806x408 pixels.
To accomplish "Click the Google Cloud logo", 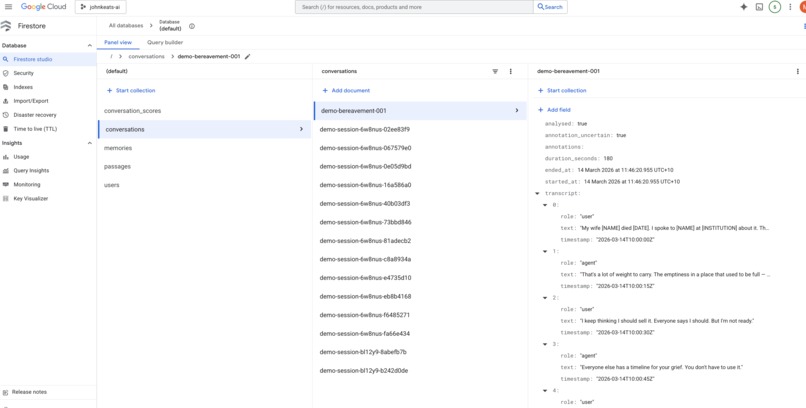I will pyautogui.click(x=44, y=7).
